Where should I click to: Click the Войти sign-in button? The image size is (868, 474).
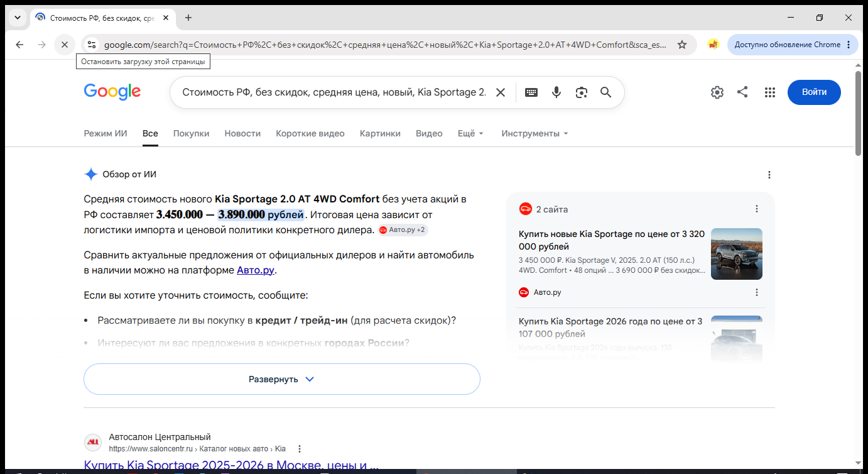click(x=814, y=92)
